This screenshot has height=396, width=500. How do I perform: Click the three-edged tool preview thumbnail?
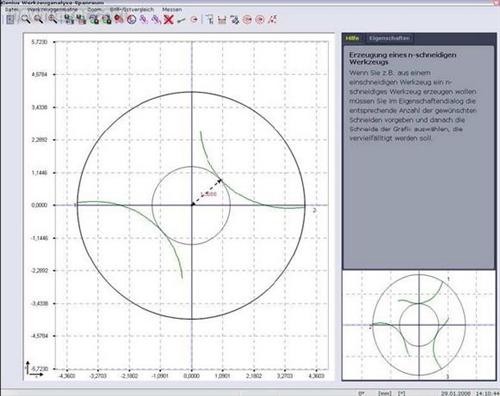[419, 325]
